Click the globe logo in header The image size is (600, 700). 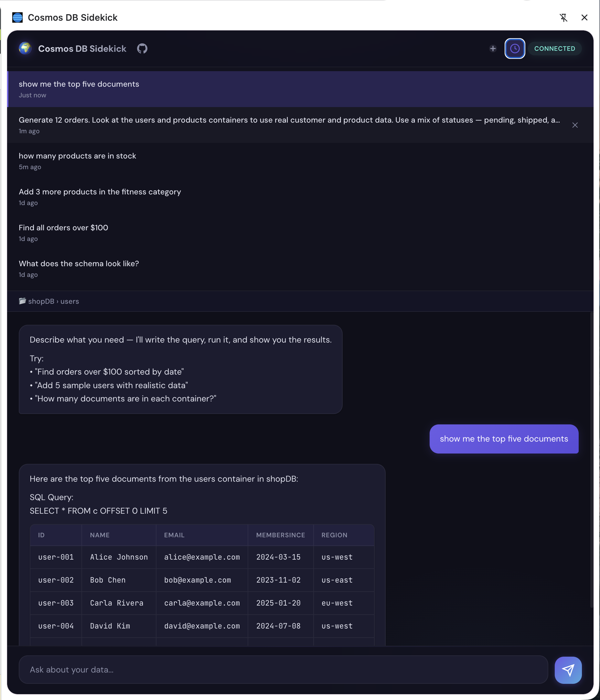point(25,49)
